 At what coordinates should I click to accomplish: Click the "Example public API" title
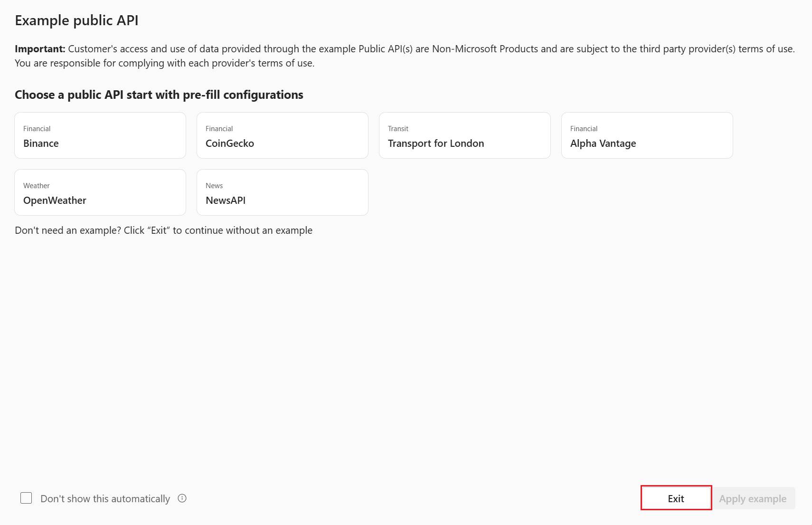click(76, 20)
